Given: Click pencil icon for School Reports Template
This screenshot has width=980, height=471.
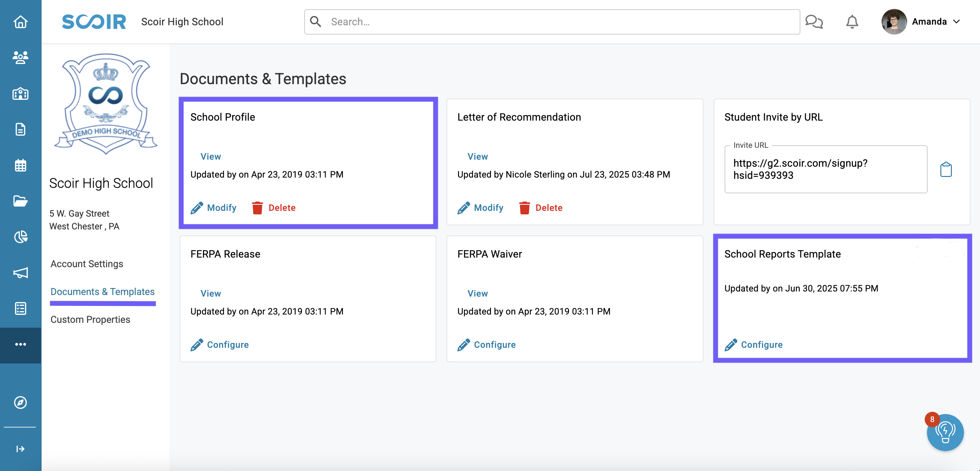Looking at the screenshot, I should click(731, 345).
